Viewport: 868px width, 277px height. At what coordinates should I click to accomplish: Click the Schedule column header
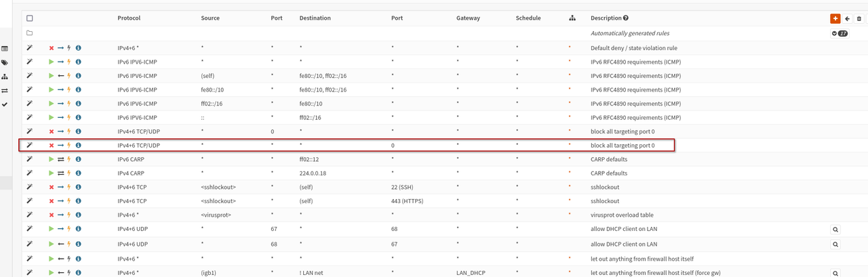click(x=528, y=18)
